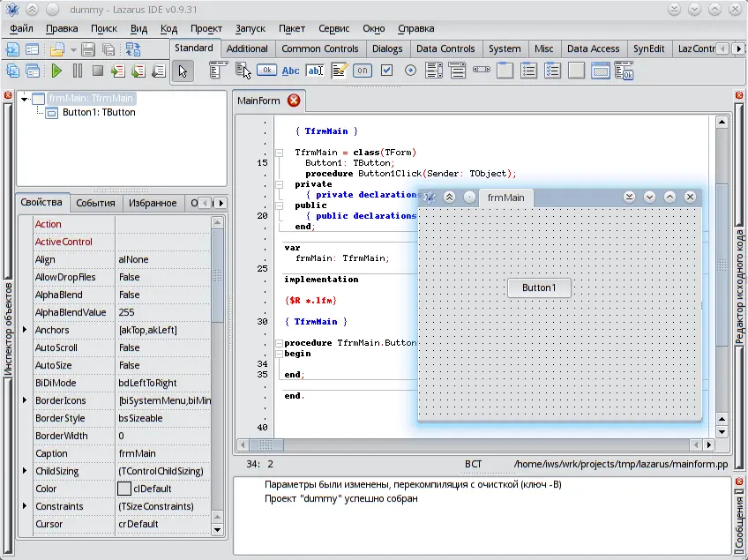This screenshot has height=560, width=748.
Task: Open the Запуск menu
Action: 251,28
